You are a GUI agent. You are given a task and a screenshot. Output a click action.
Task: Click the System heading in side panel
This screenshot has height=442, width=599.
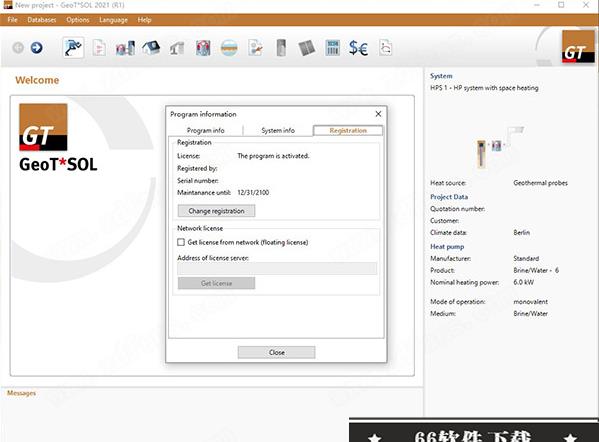click(441, 76)
